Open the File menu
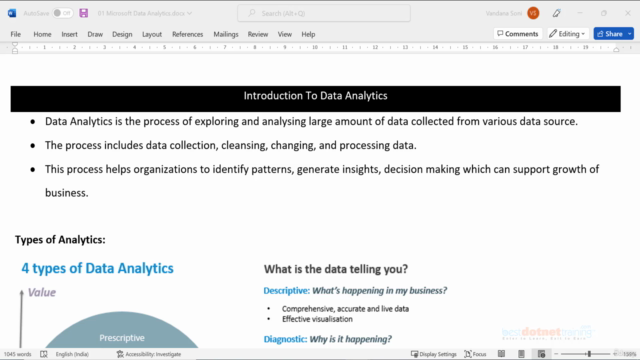Viewport: 640px width, 360px height. [x=16, y=34]
